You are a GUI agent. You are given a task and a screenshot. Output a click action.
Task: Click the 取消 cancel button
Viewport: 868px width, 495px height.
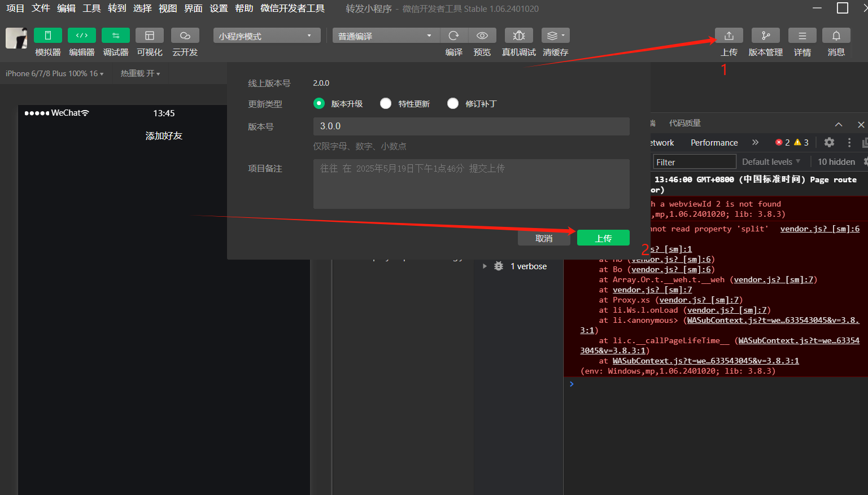point(544,238)
